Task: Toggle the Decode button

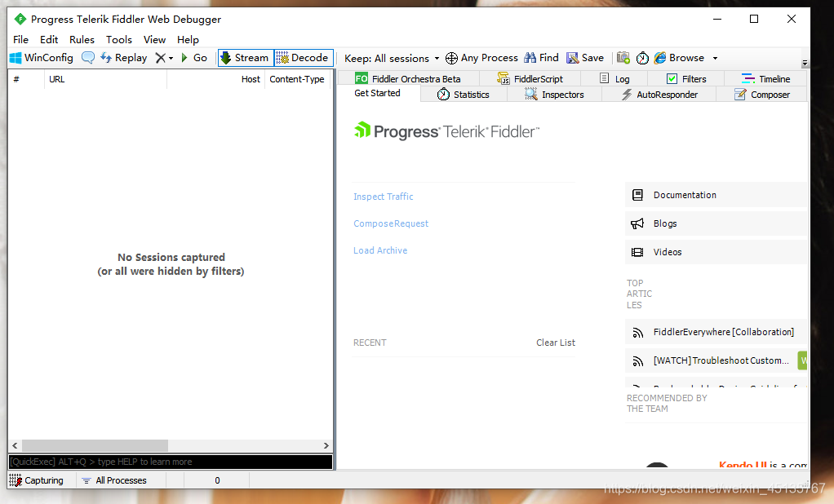Action: [304, 58]
